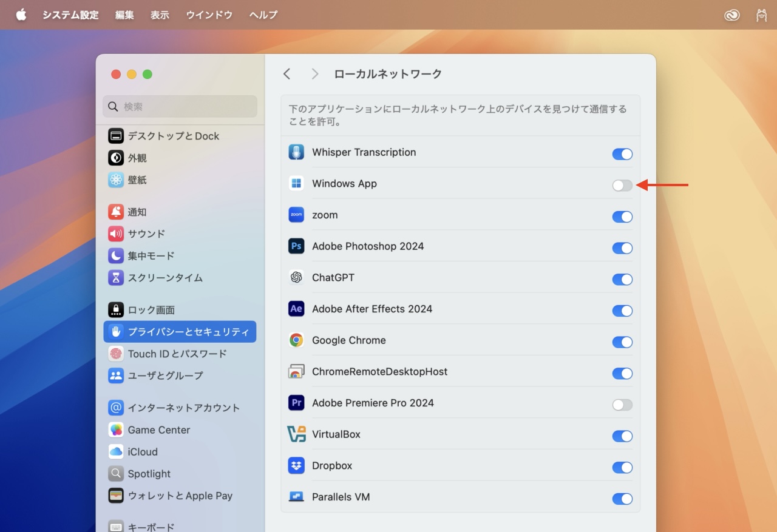Open Touch IDとパスワード settings
This screenshot has height=532, width=777.
point(180,354)
